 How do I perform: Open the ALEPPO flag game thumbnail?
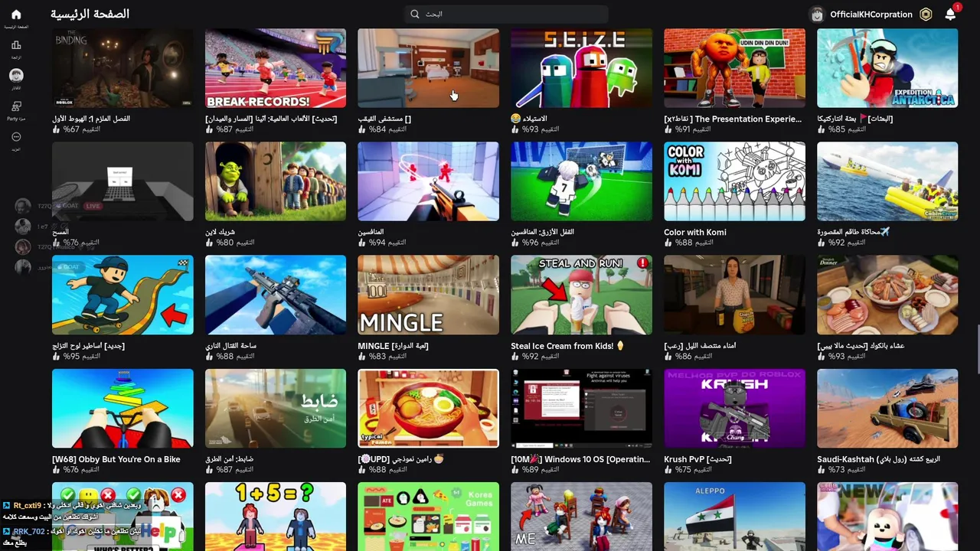point(735,517)
